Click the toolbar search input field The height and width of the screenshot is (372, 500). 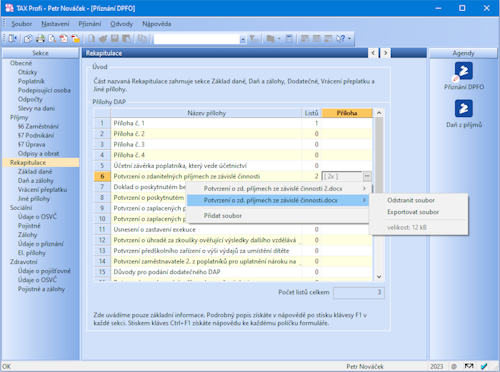tap(197, 39)
